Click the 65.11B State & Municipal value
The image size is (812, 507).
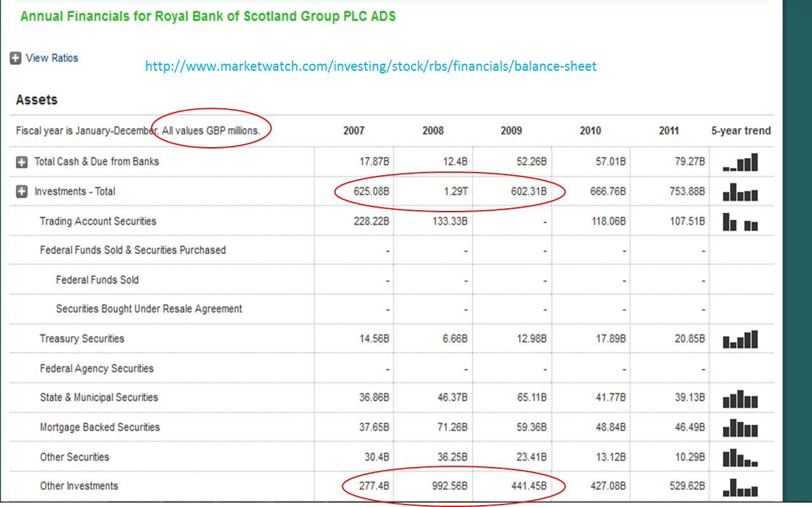[x=531, y=398]
